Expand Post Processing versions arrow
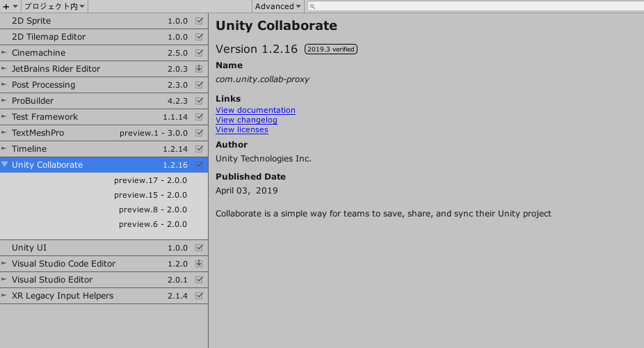This screenshot has width=644, height=348. (4, 84)
